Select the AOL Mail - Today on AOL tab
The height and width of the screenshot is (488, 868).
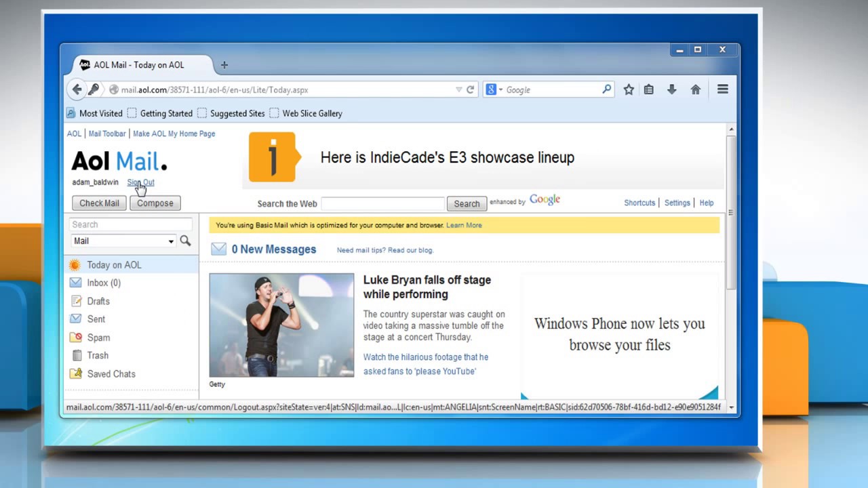point(139,65)
